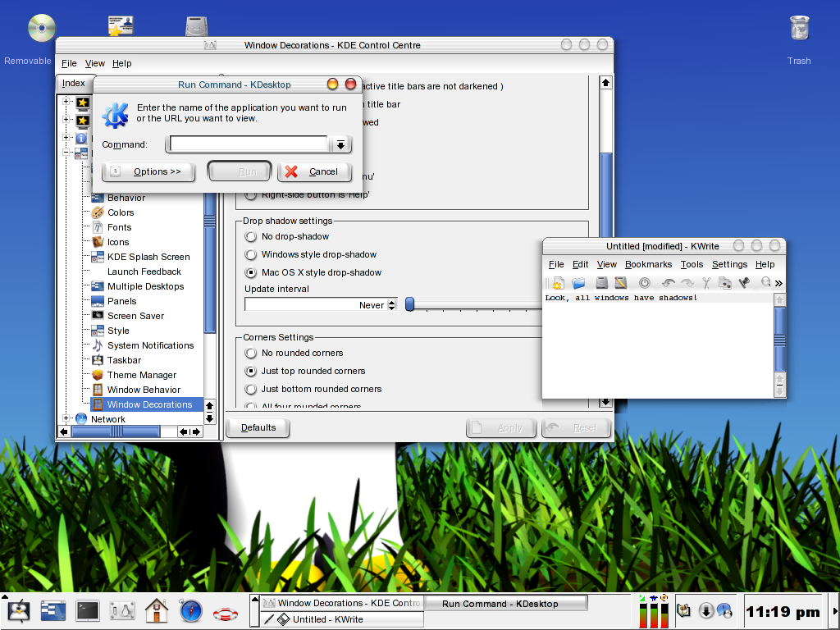Expand the first starred tree node
This screenshot has width=840, height=630.
66,101
